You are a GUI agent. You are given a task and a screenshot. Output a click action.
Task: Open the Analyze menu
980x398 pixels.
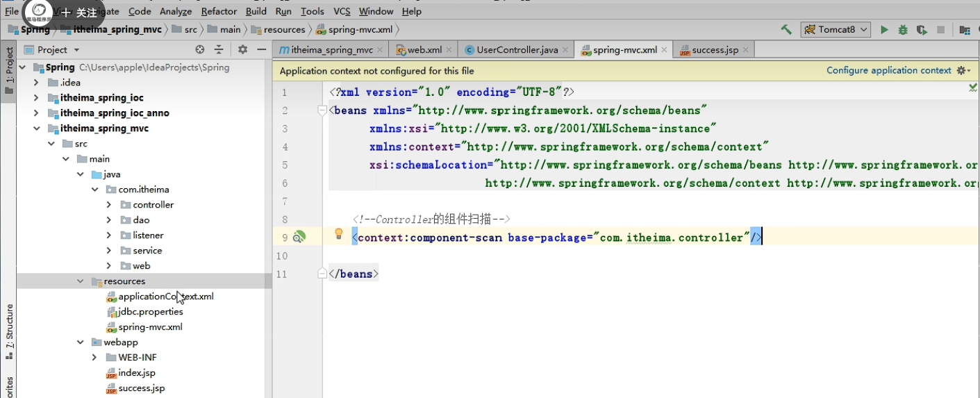[176, 11]
